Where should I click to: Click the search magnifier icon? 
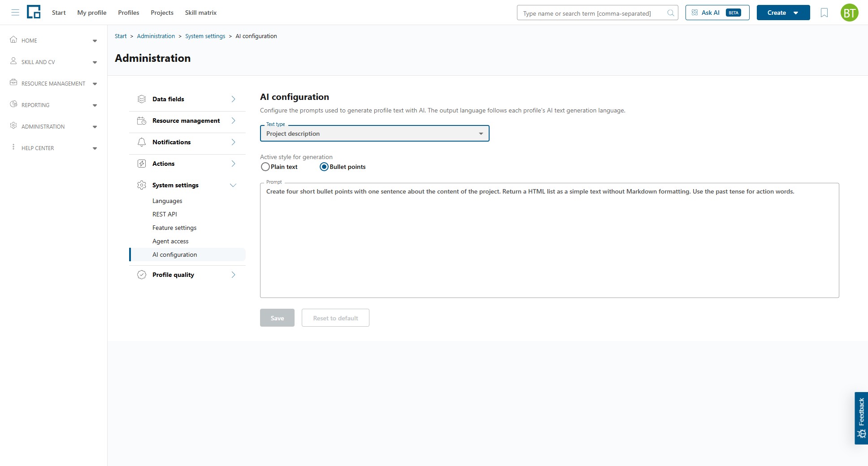click(671, 13)
